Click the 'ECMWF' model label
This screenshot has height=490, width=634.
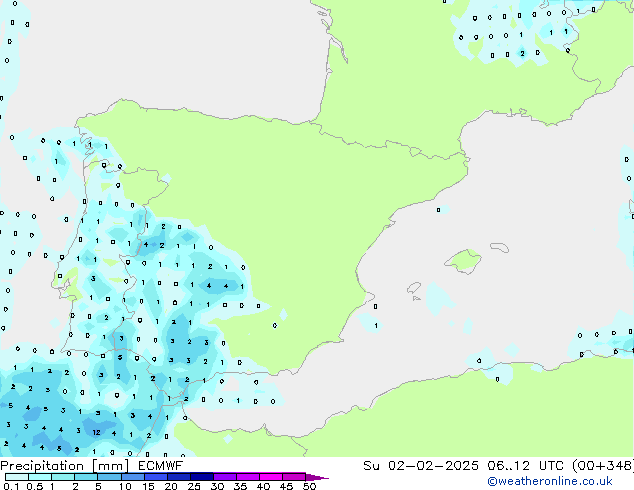(x=161, y=466)
